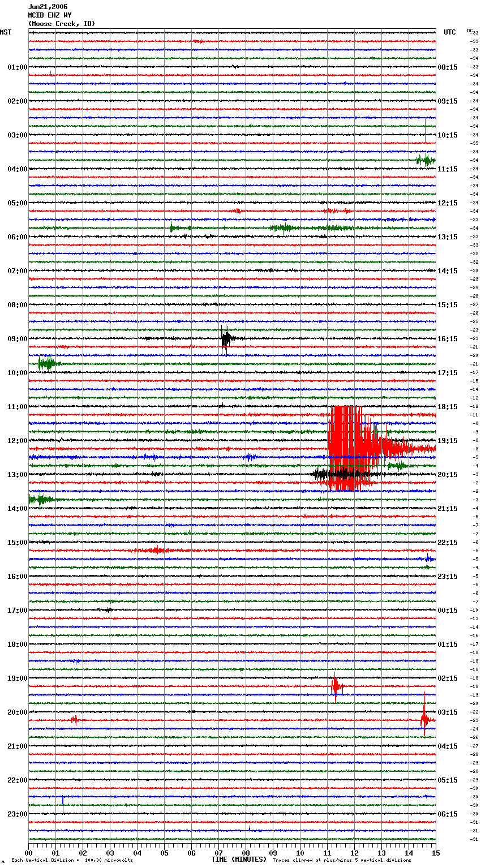Select the MST time label '22:00'
The height and width of the screenshot is (868, 481).
(18, 780)
